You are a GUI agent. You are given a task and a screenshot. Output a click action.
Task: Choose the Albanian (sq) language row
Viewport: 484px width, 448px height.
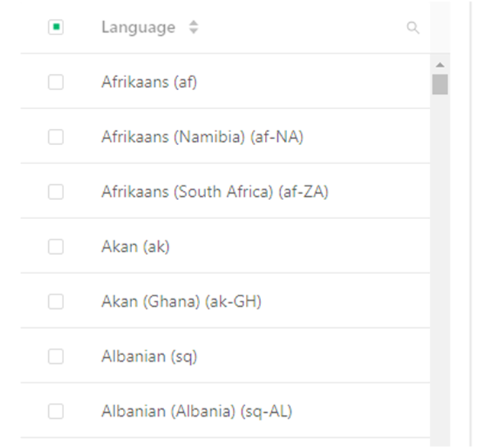click(x=149, y=356)
